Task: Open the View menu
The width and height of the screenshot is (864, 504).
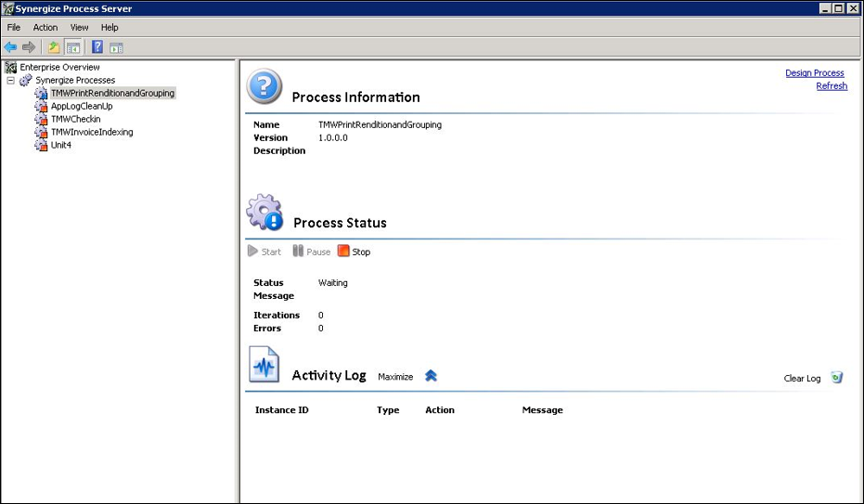Action: [x=80, y=27]
